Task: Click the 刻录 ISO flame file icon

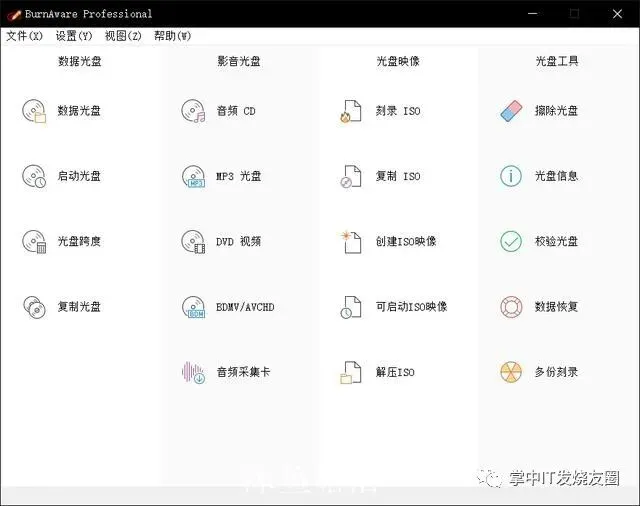Action: coord(351,111)
